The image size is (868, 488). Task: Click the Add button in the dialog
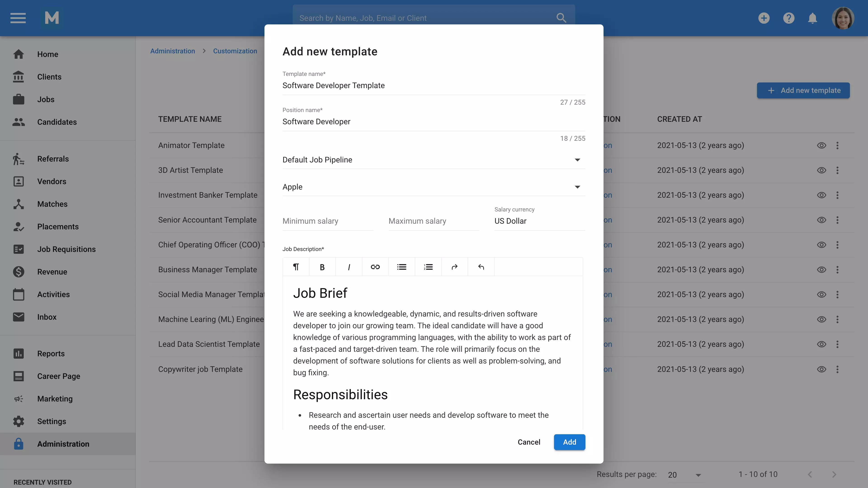(x=569, y=442)
